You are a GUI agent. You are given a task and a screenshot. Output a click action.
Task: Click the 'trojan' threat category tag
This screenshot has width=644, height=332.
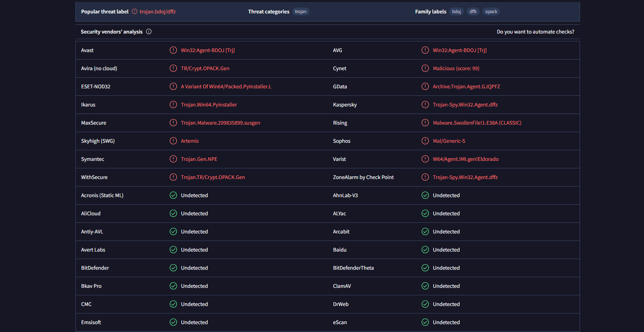[300, 11]
